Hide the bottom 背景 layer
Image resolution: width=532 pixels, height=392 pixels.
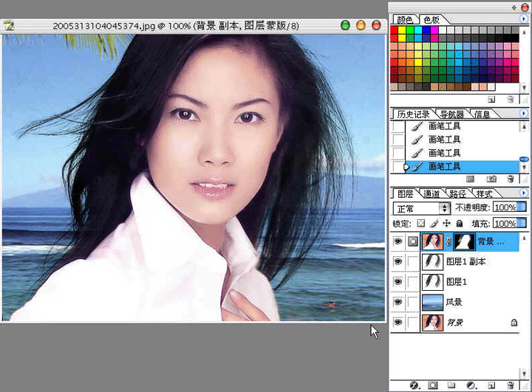coord(398,322)
